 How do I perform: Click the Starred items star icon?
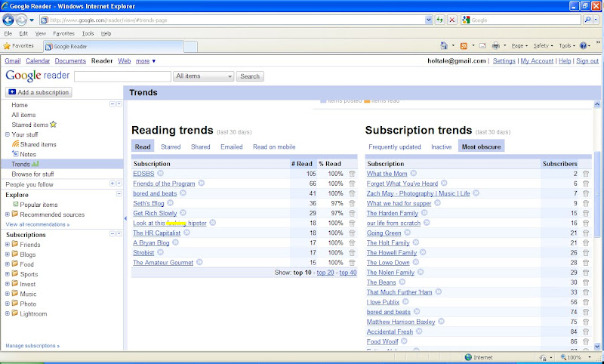[53, 125]
